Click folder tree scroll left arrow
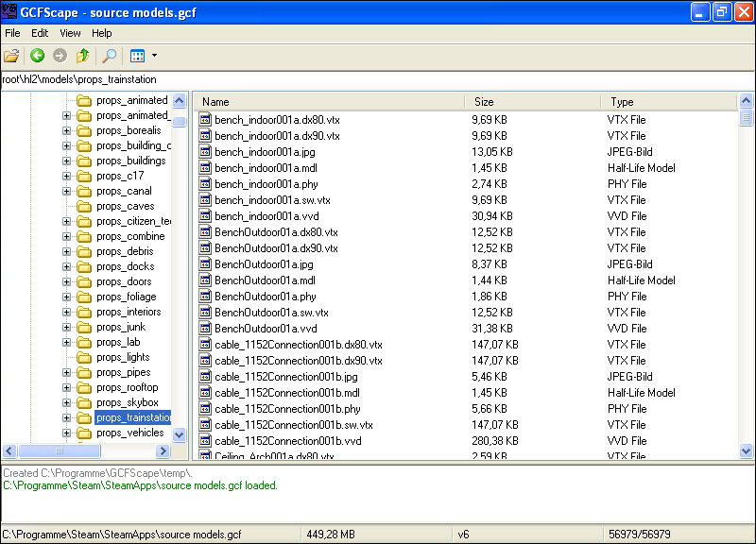Image resolution: width=756 pixels, height=544 pixels. (9, 451)
